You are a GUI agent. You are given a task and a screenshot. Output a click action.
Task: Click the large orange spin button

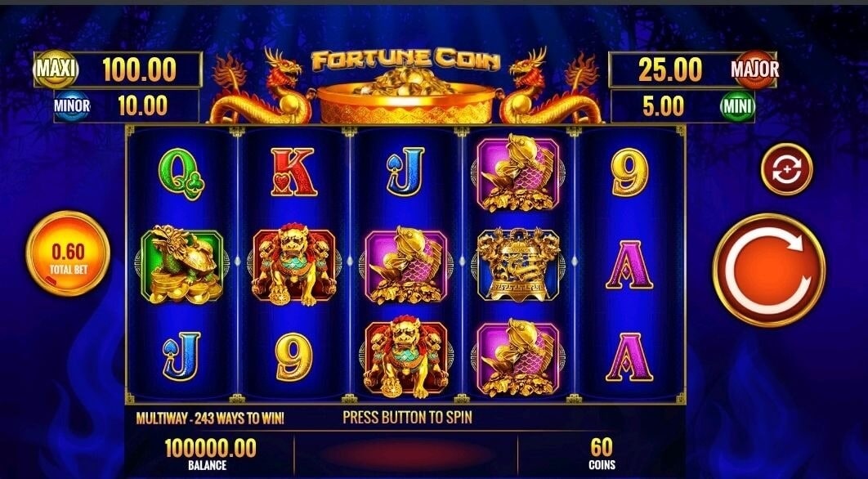coord(769,271)
